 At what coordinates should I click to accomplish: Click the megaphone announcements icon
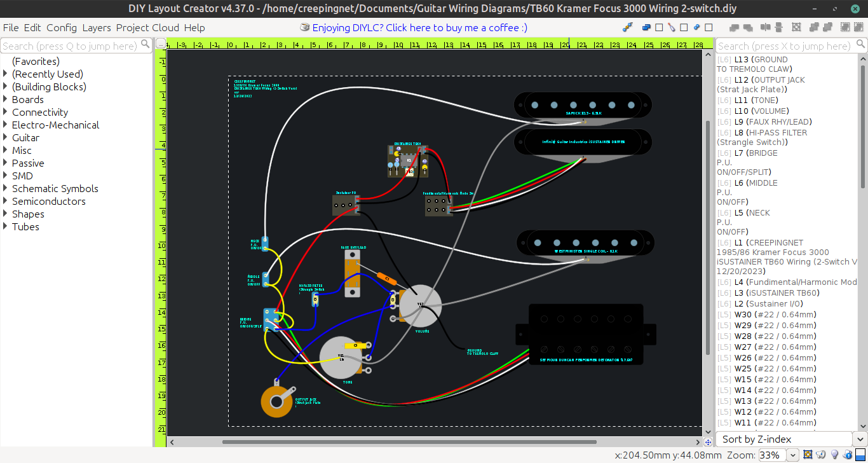pos(820,455)
